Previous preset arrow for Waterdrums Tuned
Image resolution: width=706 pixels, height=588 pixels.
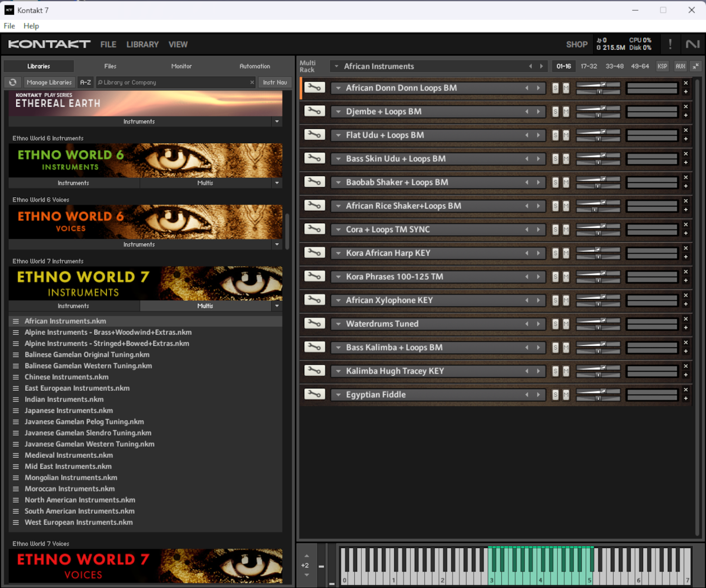(528, 323)
